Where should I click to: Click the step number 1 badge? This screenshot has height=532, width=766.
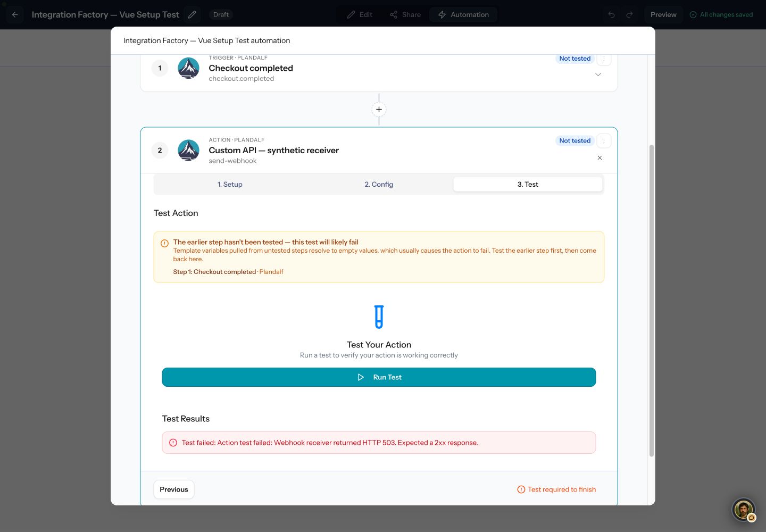(160, 68)
